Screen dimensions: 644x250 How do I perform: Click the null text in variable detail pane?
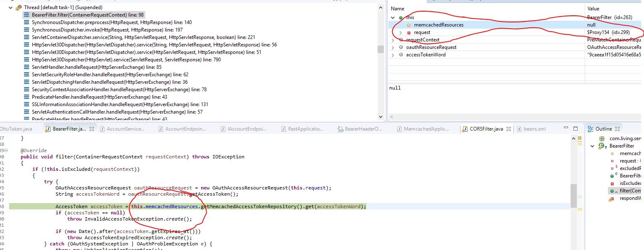[395, 88]
